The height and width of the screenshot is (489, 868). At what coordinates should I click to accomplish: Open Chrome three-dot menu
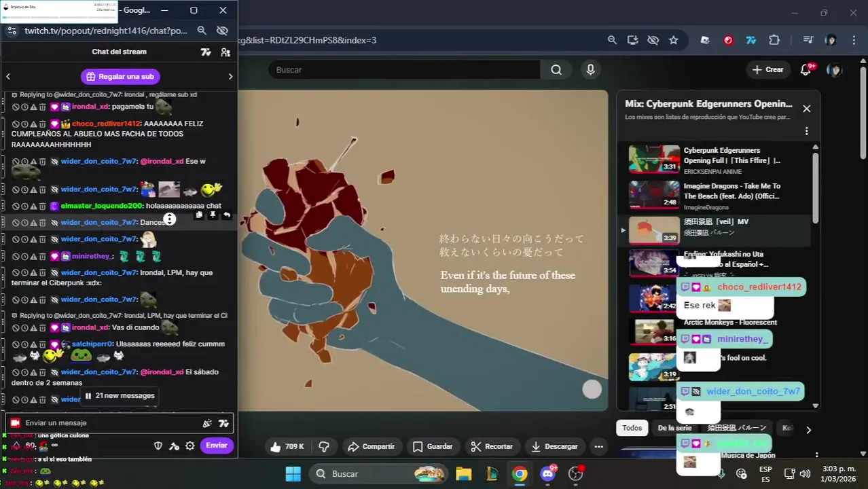854,40
